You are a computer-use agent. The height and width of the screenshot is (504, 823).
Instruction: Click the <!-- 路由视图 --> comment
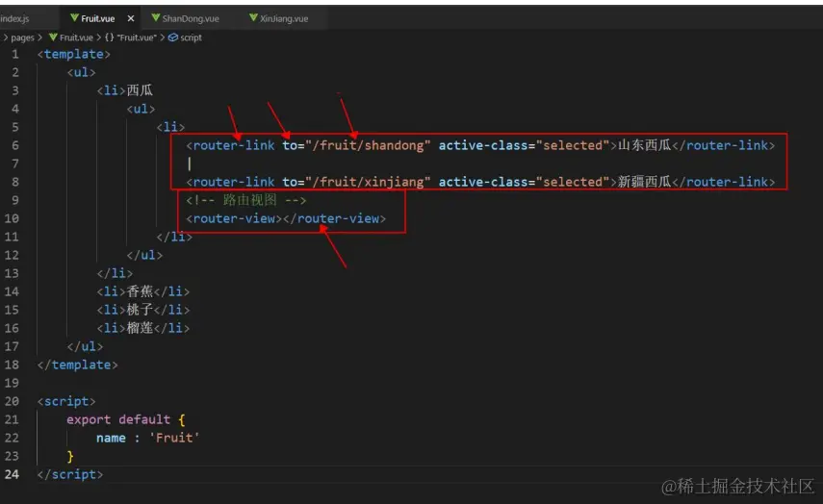coord(246,200)
